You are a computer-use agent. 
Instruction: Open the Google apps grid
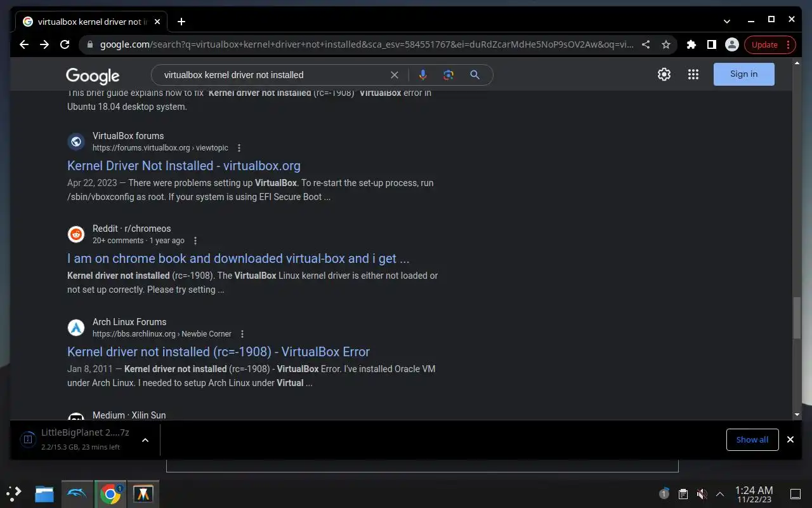693,74
